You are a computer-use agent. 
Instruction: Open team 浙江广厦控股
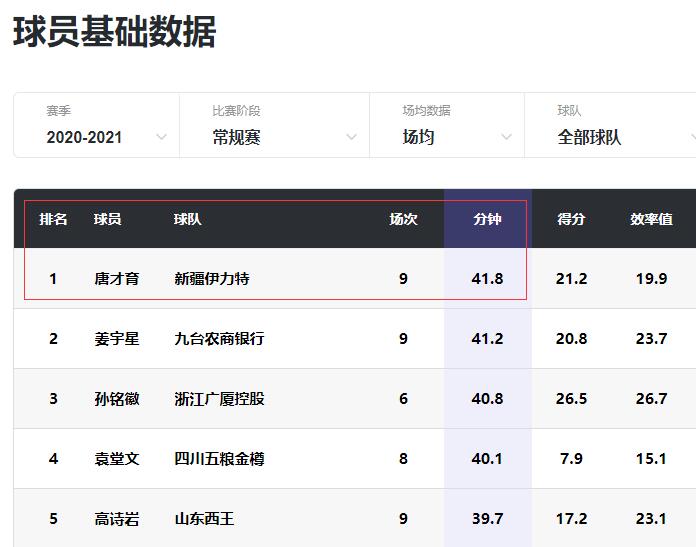(x=219, y=399)
